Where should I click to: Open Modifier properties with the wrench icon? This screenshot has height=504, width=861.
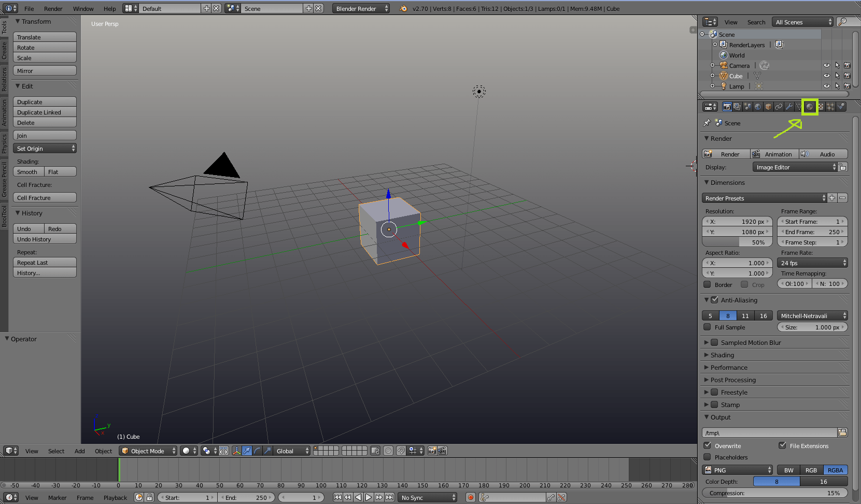pyautogui.click(x=789, y=107)
